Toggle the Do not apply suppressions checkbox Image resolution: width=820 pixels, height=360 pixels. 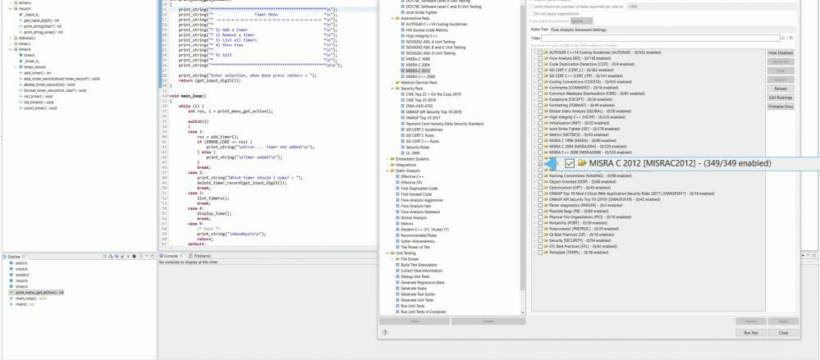531,14
